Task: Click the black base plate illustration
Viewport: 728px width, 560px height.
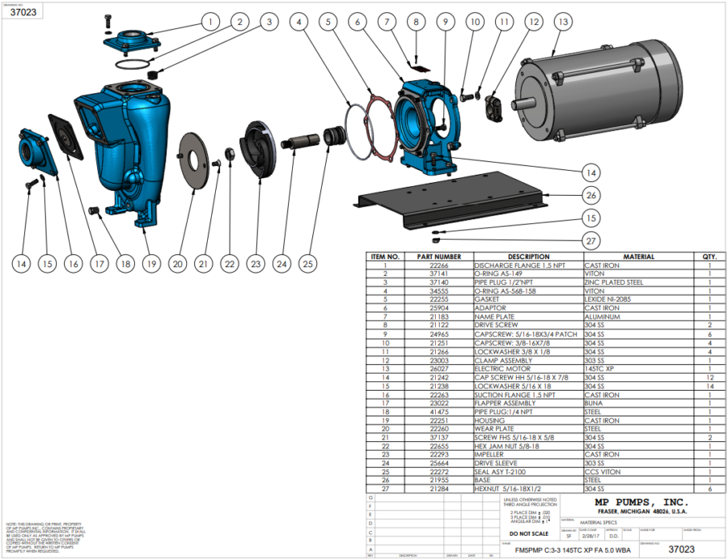Action: point(451,200)
